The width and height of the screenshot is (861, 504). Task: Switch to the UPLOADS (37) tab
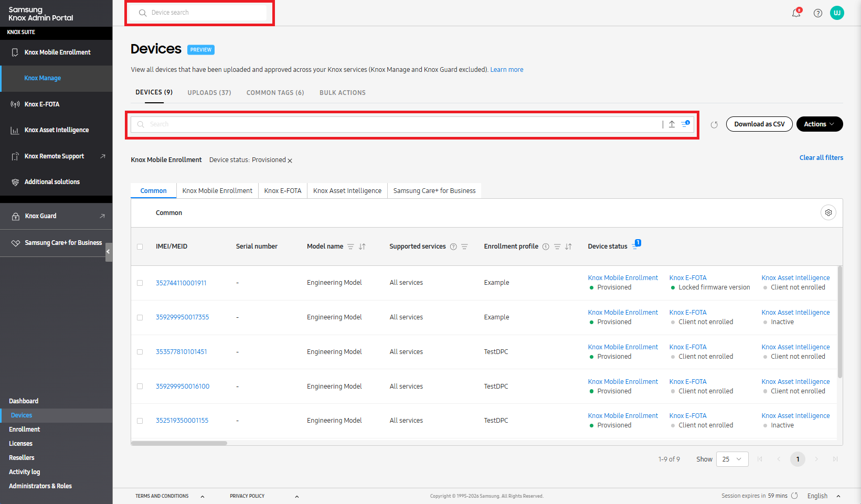click(x=209, y=92)
